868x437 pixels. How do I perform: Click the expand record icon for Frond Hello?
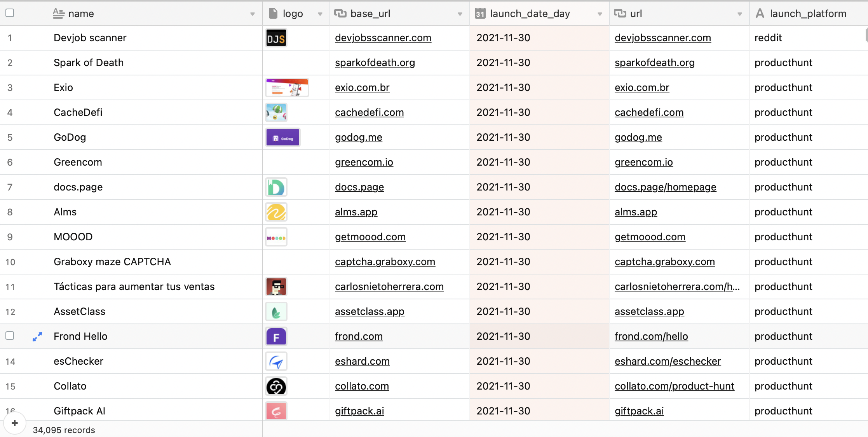37,337
